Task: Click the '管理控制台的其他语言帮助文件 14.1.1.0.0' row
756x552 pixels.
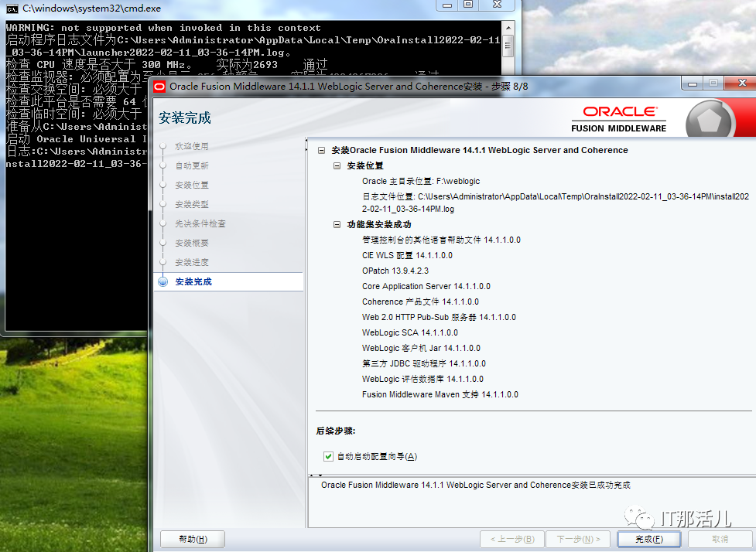Action: tap(441, 240)
